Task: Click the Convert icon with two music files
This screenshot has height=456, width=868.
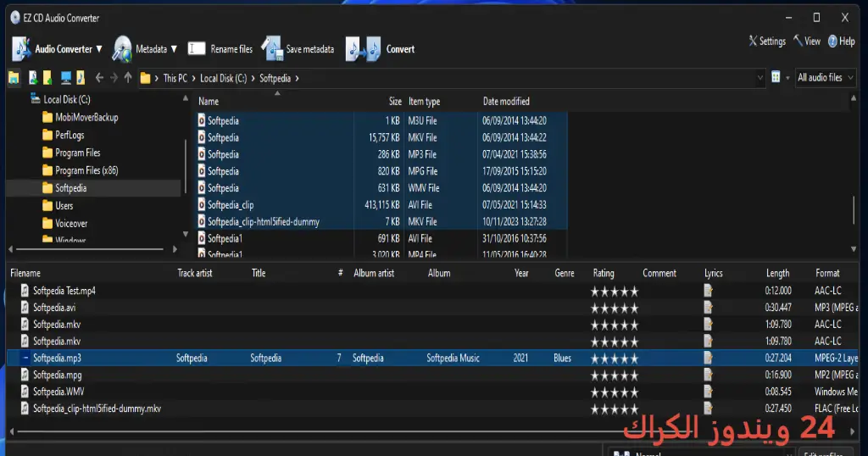Action: pyautogui.click(x=363, y=49)
